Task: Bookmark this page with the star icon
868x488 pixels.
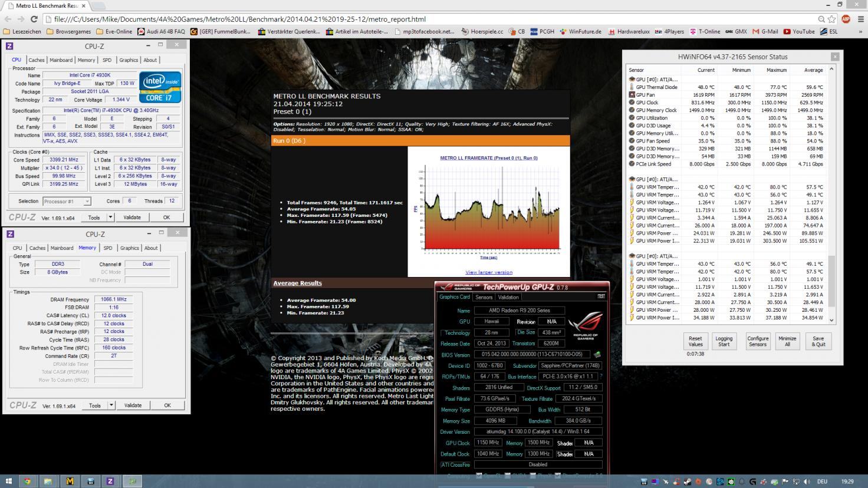Action: coord(831,19)
